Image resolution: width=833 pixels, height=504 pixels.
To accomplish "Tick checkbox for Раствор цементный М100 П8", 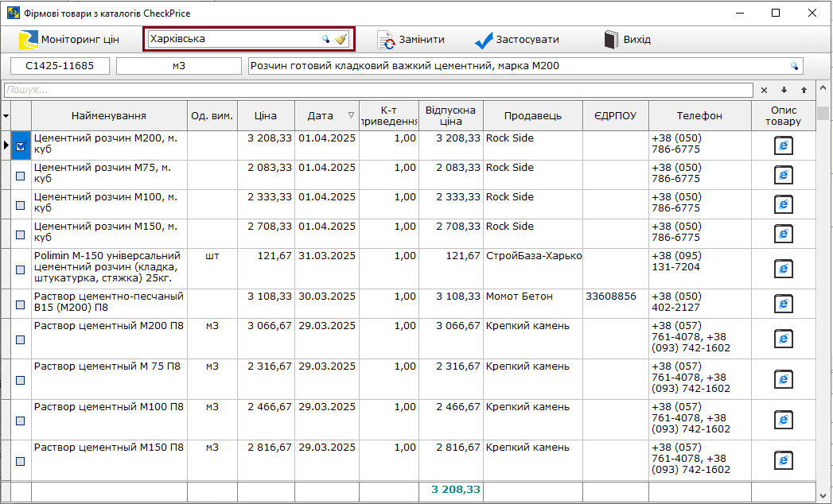I will [x=20, y=421].
